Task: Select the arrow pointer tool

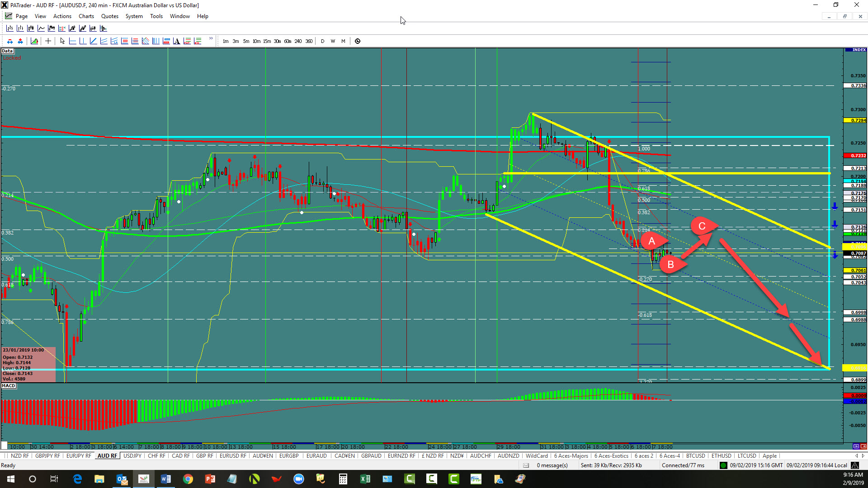Action: 62,41
